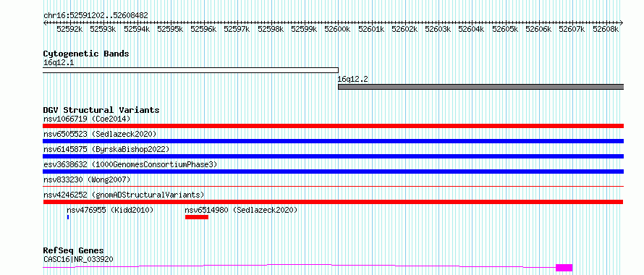Open variant nsv6514980 (Sedlazeck2020) label
Viewport: 644px width, 275px height.
coord(241,211)
